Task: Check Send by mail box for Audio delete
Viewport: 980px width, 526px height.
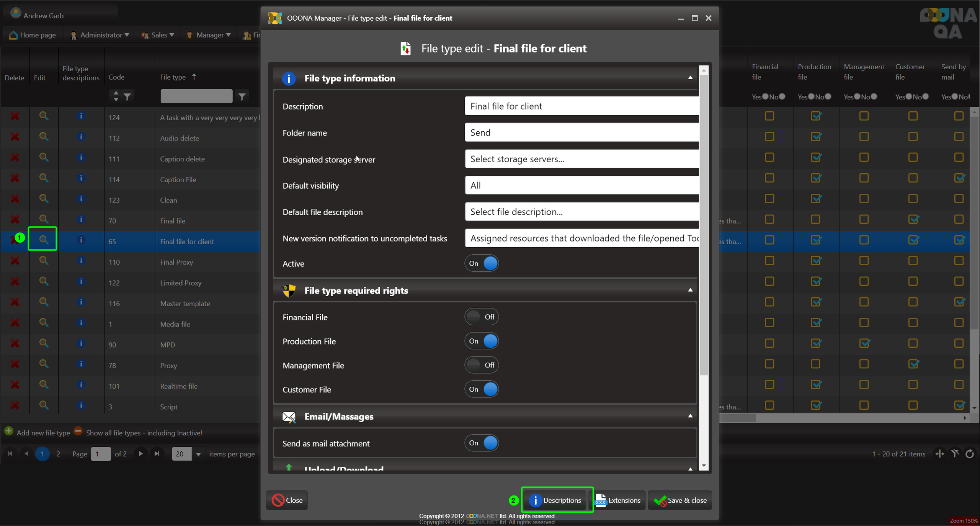Action: [x=959, y=137]
